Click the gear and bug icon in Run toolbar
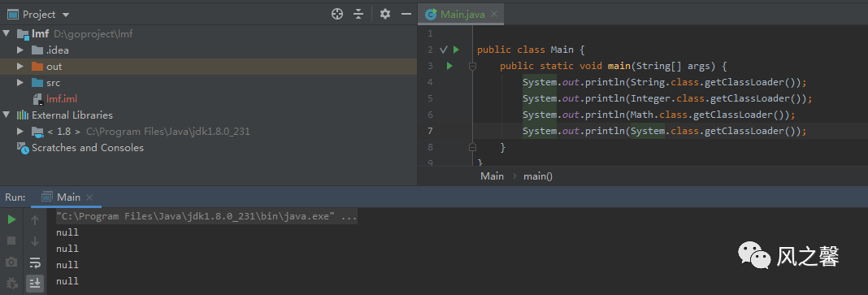868x295 pixels. point(11,283)
